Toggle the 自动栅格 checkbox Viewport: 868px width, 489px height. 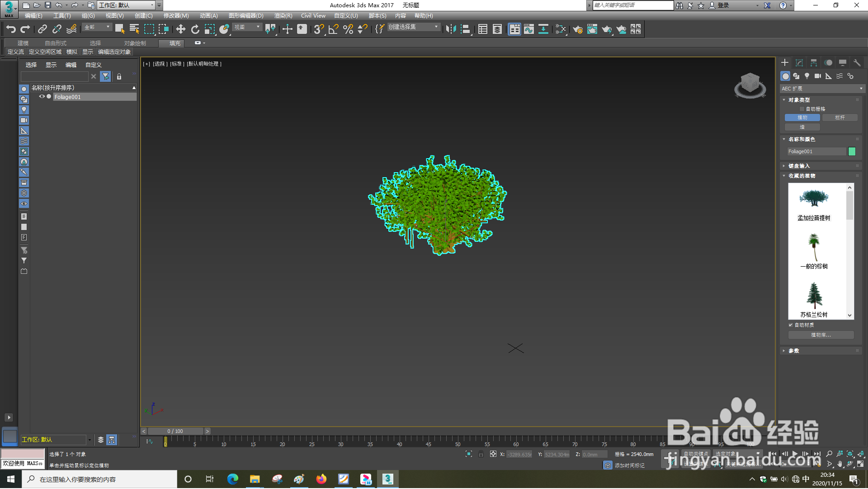coord(802,109)
